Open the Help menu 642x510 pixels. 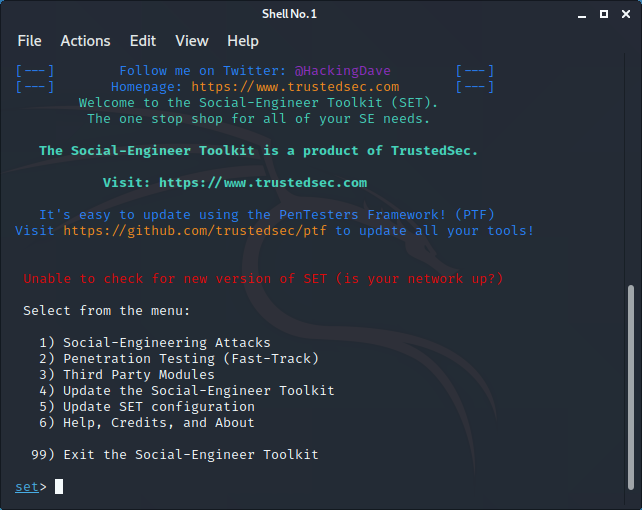tap(243, 41)
